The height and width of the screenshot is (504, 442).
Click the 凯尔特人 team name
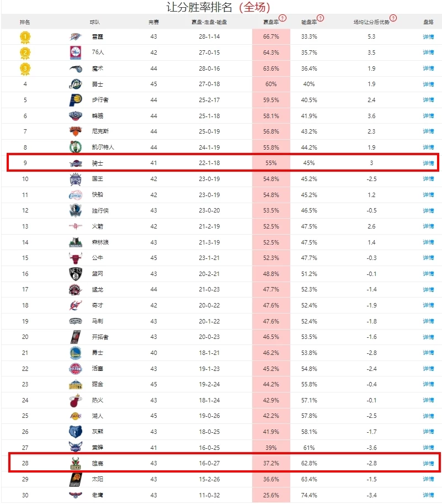(x=103, y=147)
